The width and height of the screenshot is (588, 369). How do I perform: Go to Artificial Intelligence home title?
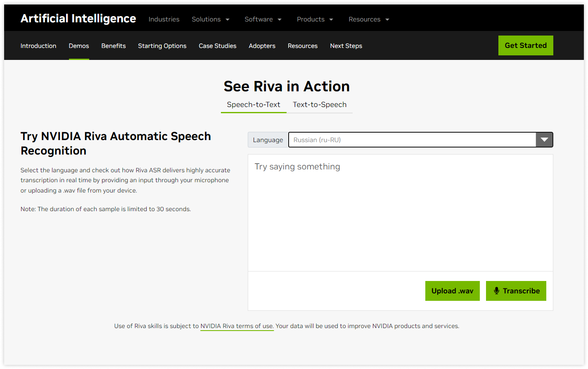click(x=78, y=19)
